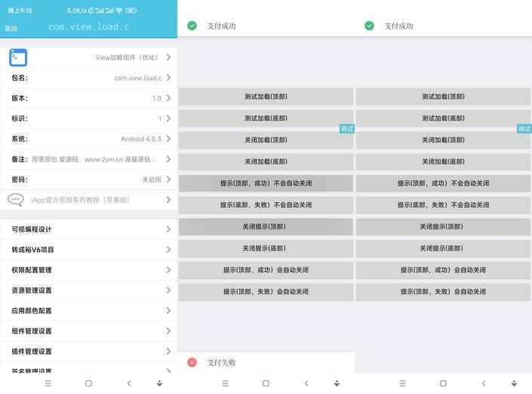Tap the left screen home square icon
The image size is (532, 394).
click(x=88, y=383)
